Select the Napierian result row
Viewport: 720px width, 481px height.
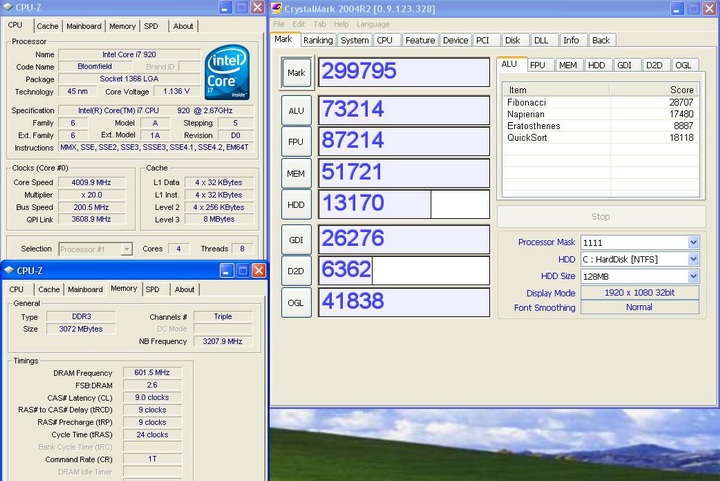tap(601, 114)
